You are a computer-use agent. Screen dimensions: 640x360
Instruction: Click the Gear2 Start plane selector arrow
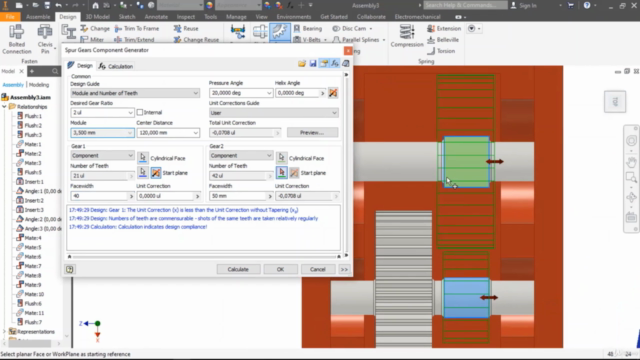pos(281,173)
